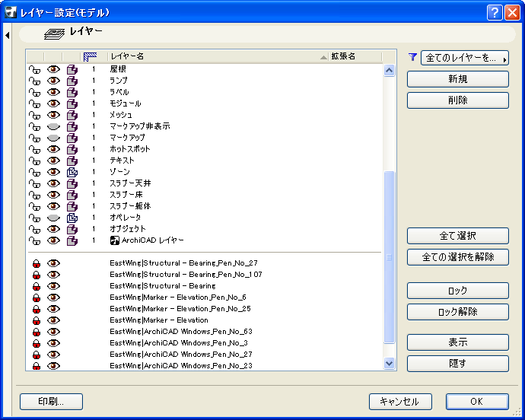
Task: Click wireframe icon of ゾーン layer
Action: tap(72, 172)
